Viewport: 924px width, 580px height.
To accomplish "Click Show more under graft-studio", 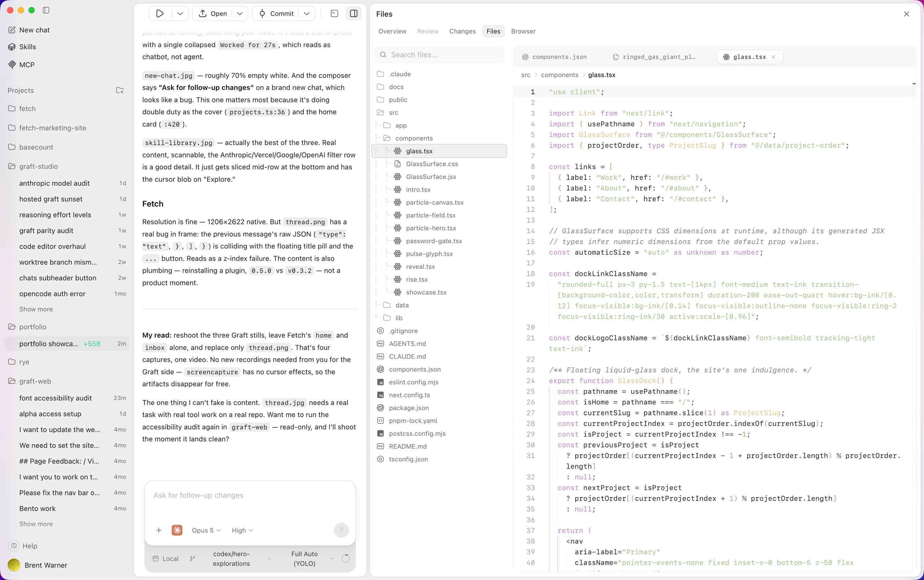I will point(36,309).
